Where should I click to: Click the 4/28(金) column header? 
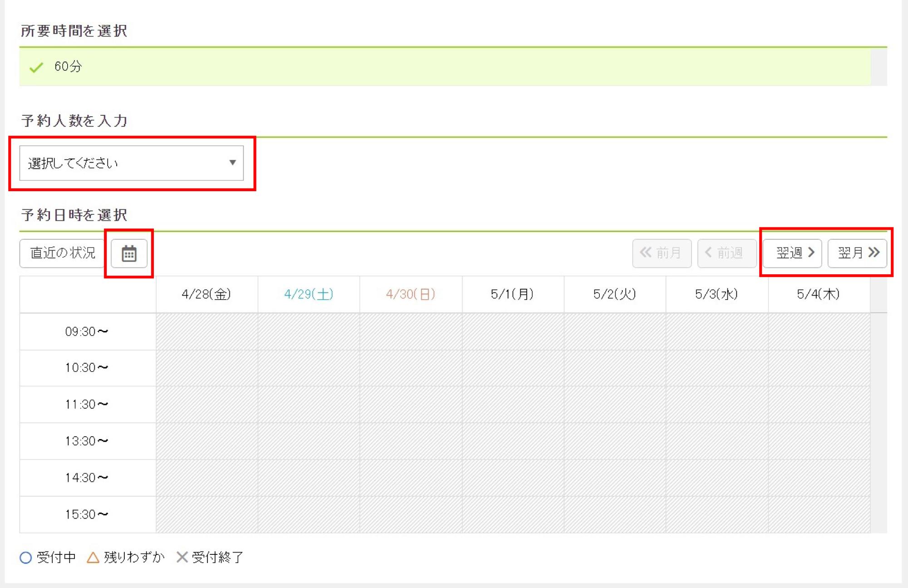coord(207,294)
